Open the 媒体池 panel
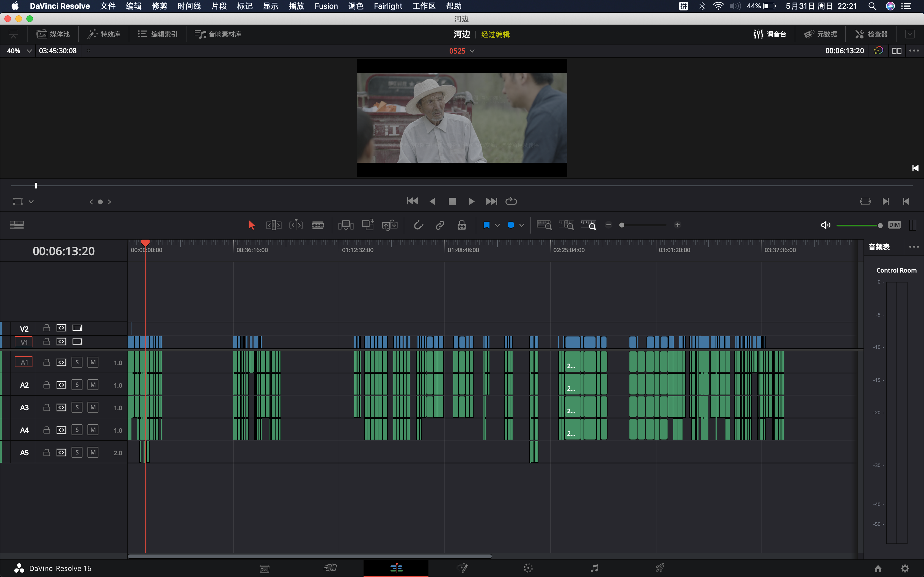The height and width of the screenshot is (577, 924). click(x=53, y=34)
